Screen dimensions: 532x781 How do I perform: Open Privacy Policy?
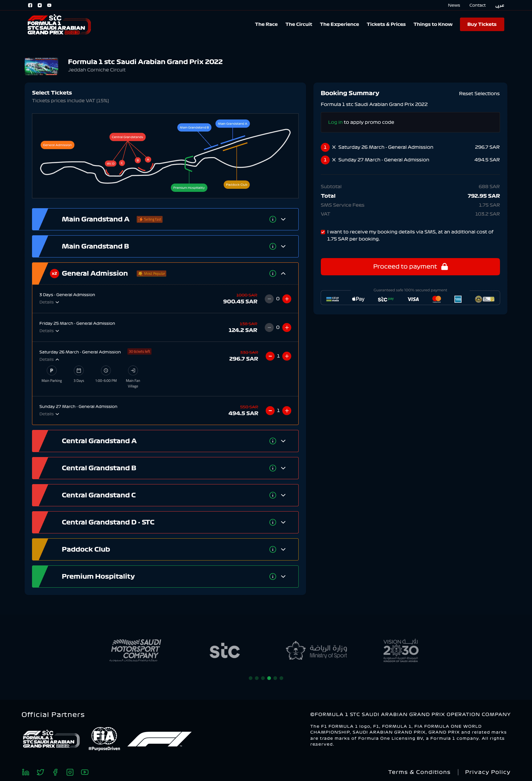point(487,772)
